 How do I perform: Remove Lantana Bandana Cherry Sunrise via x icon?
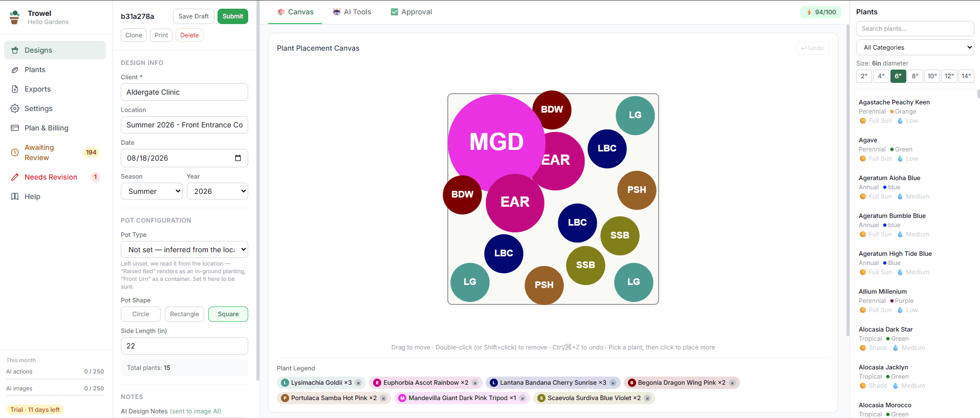click(613, 383)
